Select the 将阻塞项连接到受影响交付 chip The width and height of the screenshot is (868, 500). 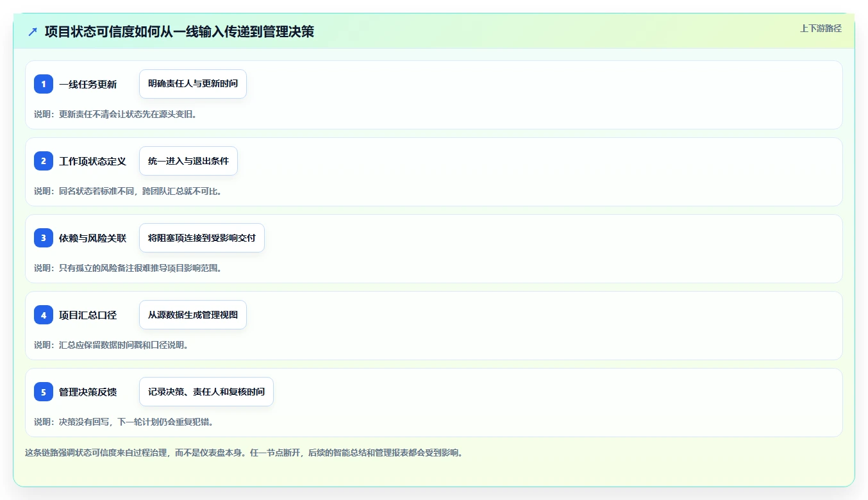pyautogui.click(x=202, y=238)
